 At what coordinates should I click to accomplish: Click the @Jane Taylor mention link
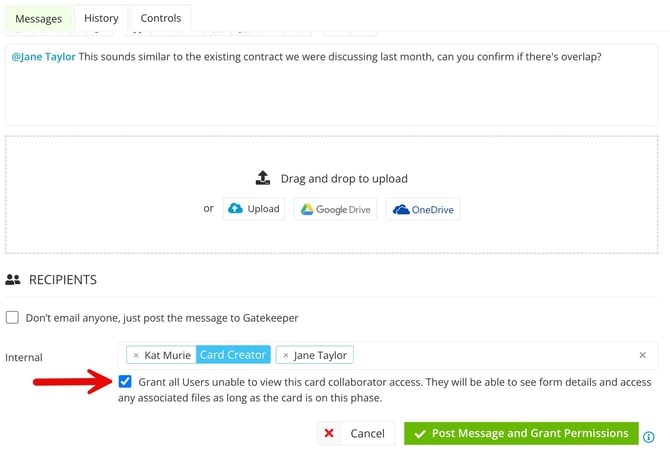[x=44, y=57]
